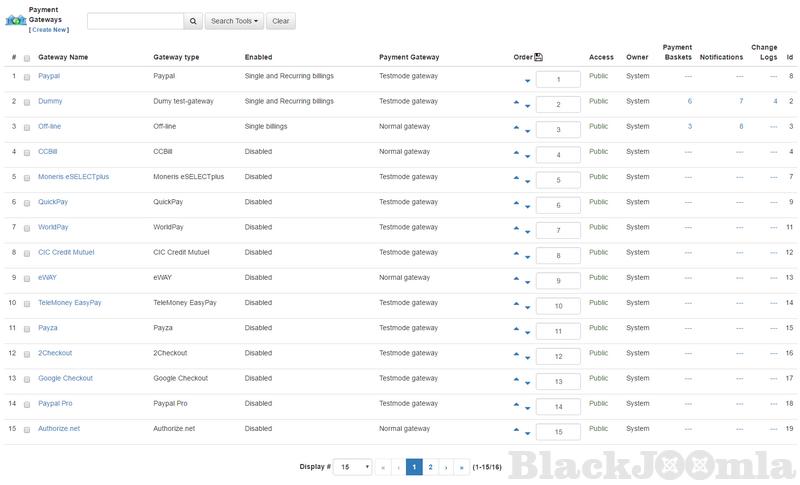Click the up arrow for eWAY row
This screenshot has width=800, height=485.
coord(517,278)
